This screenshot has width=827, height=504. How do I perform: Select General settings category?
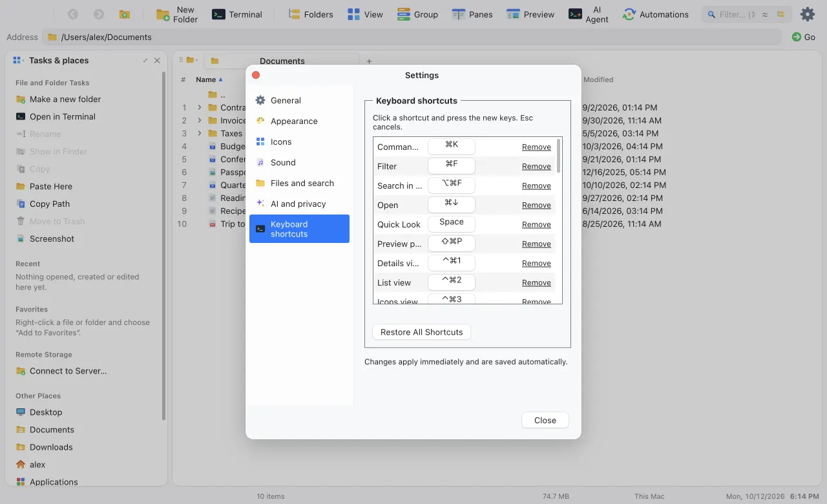(x=299, y=100)
